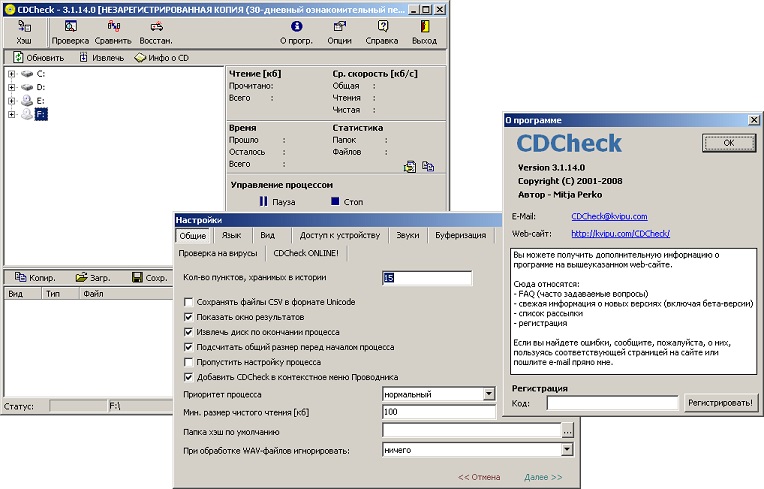Pause the process with Пауза
764x489 pixels.
pyautogui.click(x=277, y=202)
